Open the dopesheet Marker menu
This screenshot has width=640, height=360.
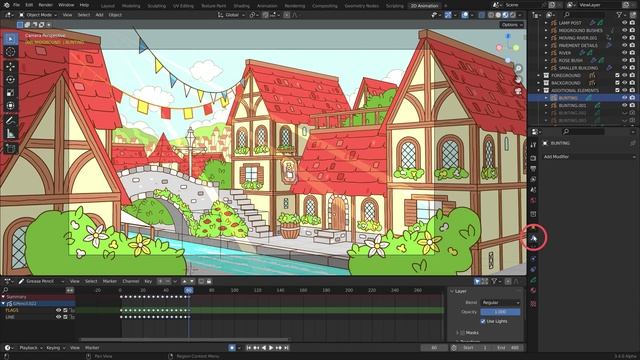pos(109,281)
